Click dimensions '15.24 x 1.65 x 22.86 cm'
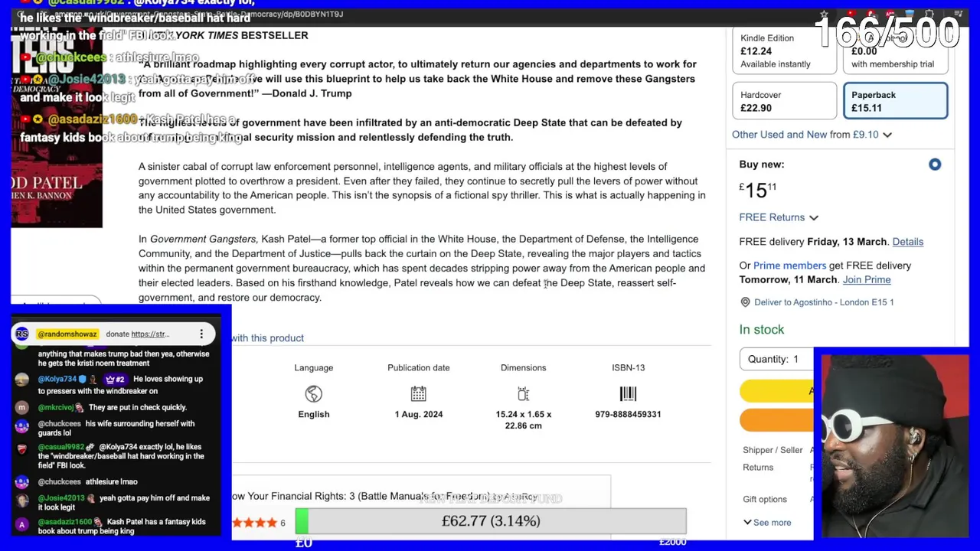Image resolution: width=980 pixels, height=551 pixels. (x=523, y=420)
